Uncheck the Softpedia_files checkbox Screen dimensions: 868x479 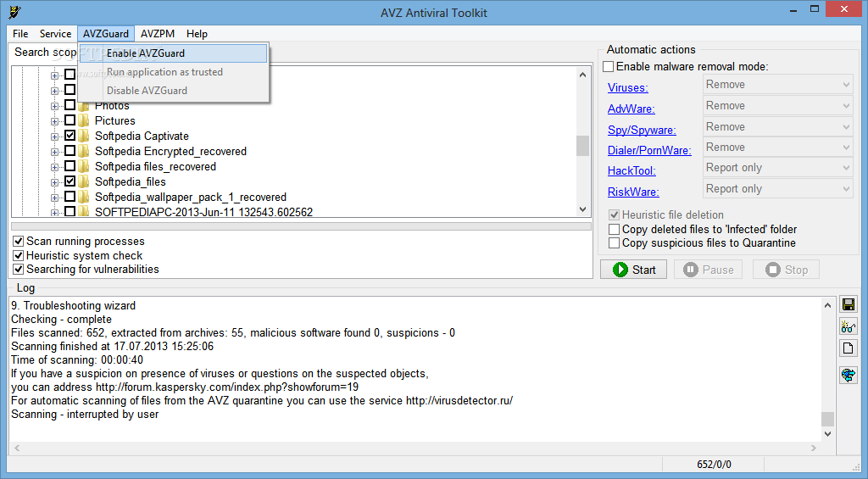click(70, 181)
